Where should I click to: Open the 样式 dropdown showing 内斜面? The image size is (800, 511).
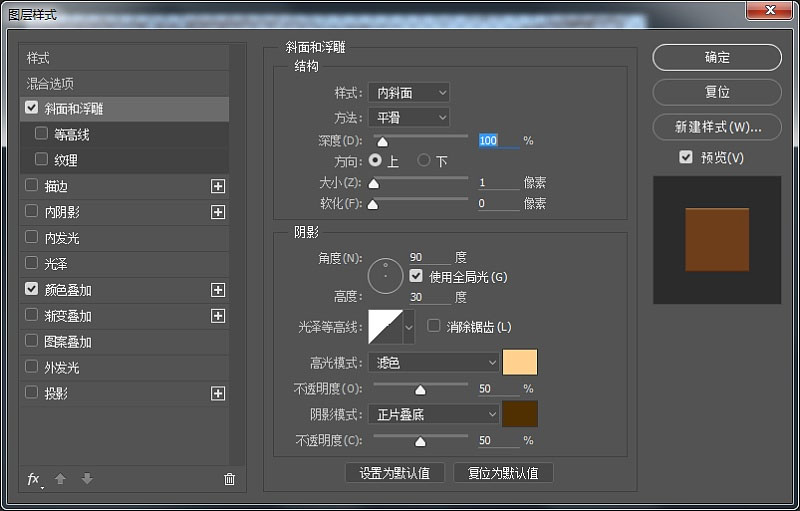[x=409, y=93]
